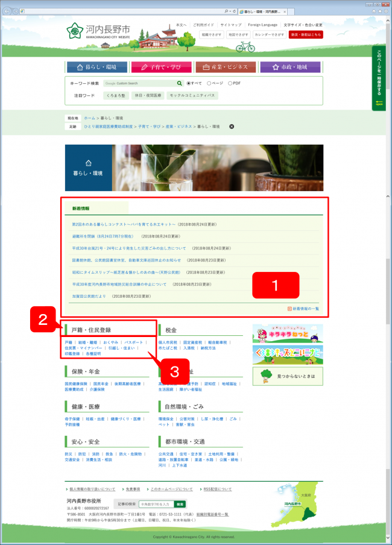Click the browser refresh icon
The image size is (392, 545).
(x=234, y=11)
